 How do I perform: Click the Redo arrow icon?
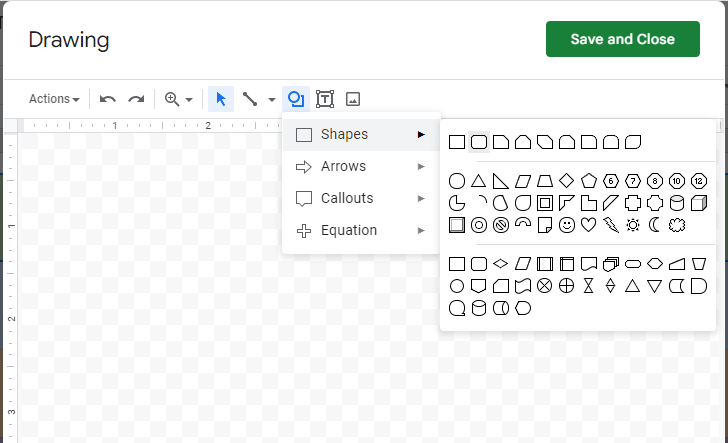coord(136,99)
